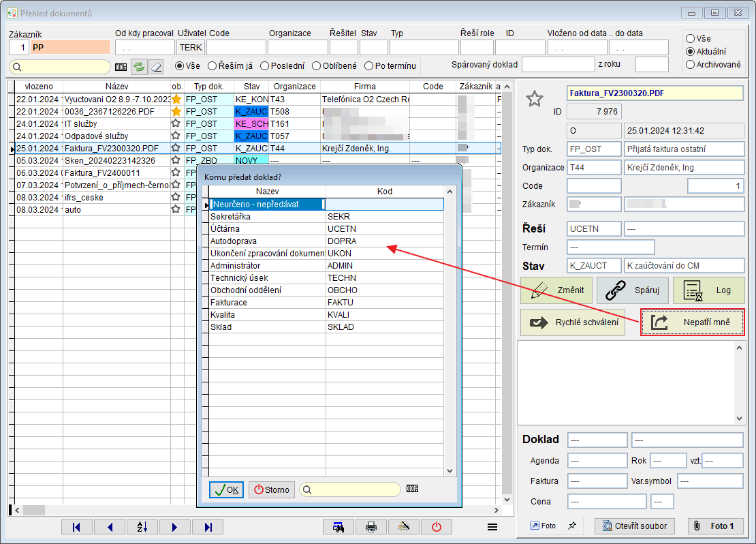Click the Foto popout button

543,526
